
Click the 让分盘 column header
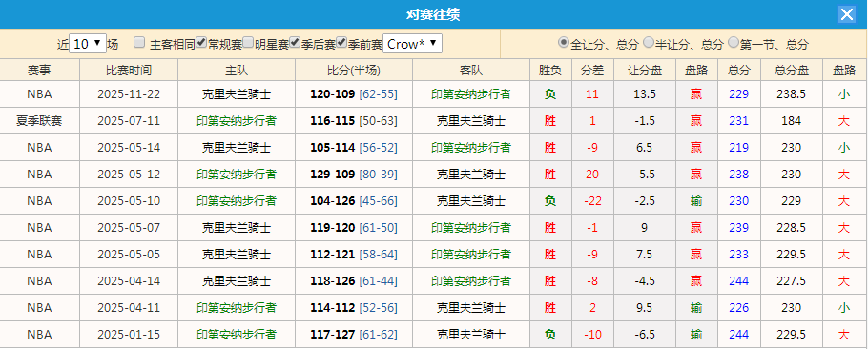click(x=645, y=71)
